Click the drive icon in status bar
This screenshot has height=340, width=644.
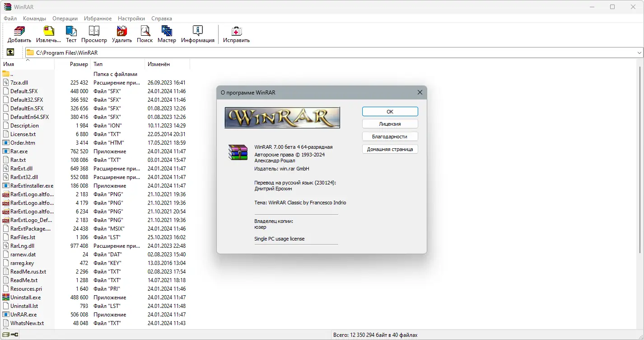(5, 335)
